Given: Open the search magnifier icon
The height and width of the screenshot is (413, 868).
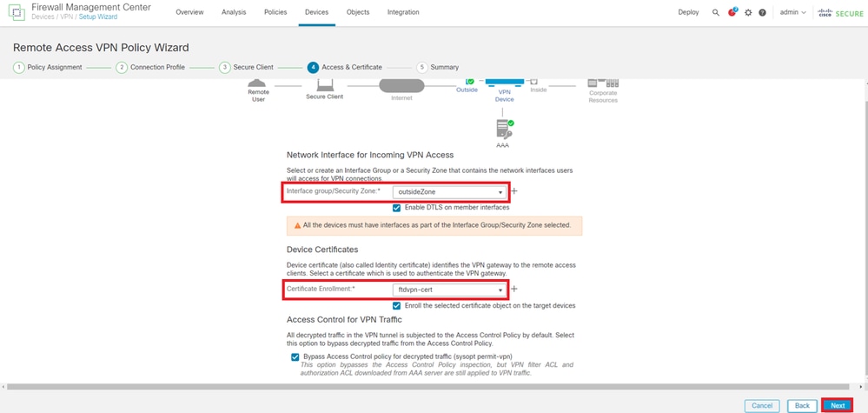Looking at the screenshot, I should click(716, 12).
